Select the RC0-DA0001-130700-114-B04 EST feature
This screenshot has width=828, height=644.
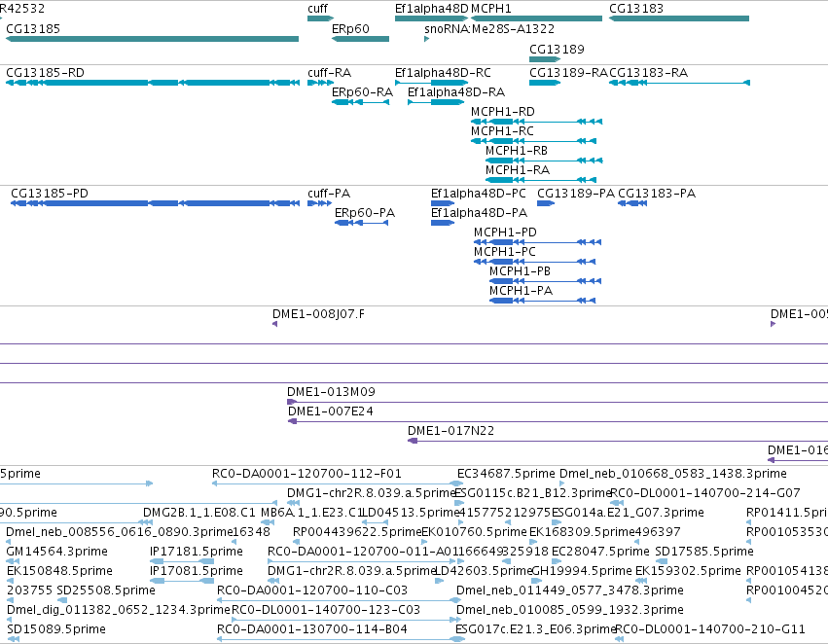point(342,639)
